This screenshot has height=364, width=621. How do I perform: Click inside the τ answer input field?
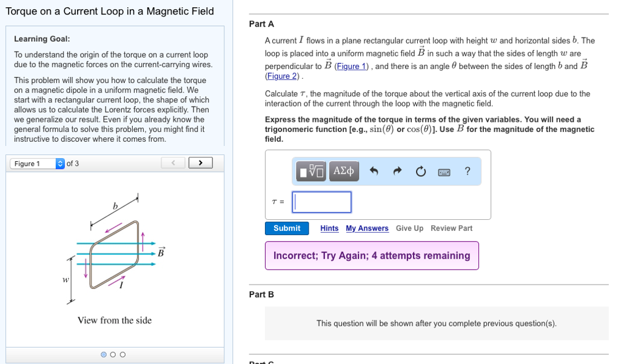321,202
